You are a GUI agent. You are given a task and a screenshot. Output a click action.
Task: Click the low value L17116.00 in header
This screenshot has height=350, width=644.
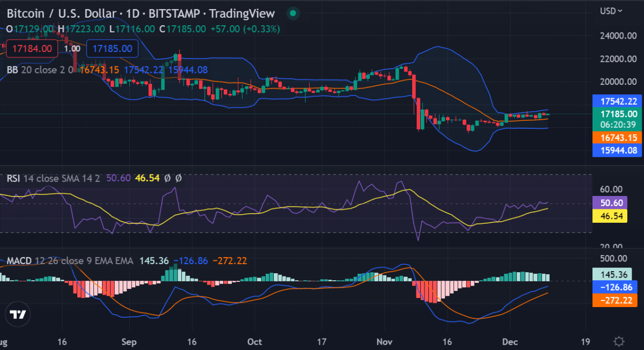click(x=131, y=29)
